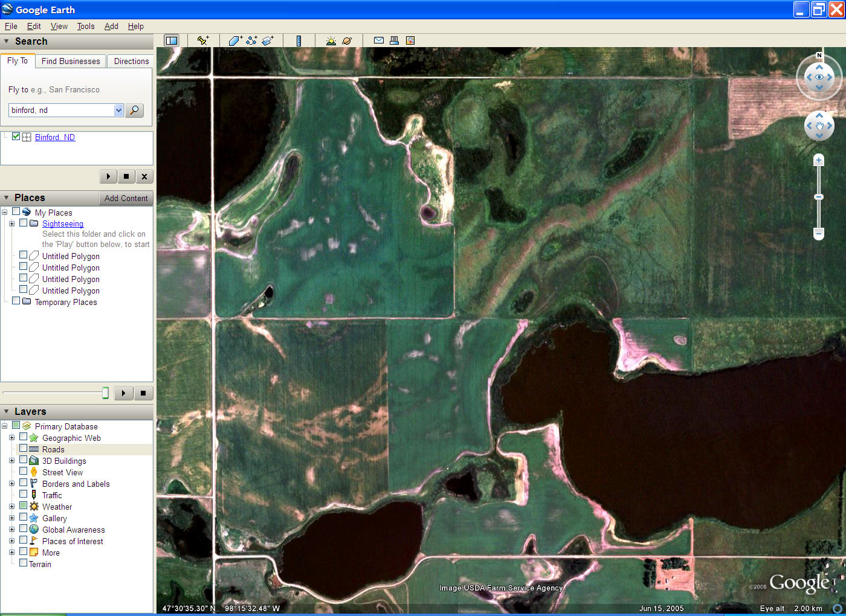Add a path from toolbar
846x616 pixels.
coord(251,40)
